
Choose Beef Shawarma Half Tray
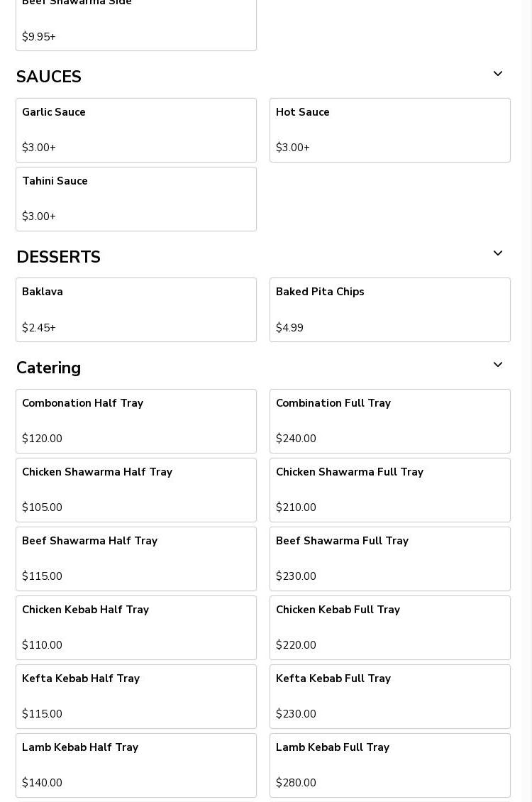(x=136, y=559)
